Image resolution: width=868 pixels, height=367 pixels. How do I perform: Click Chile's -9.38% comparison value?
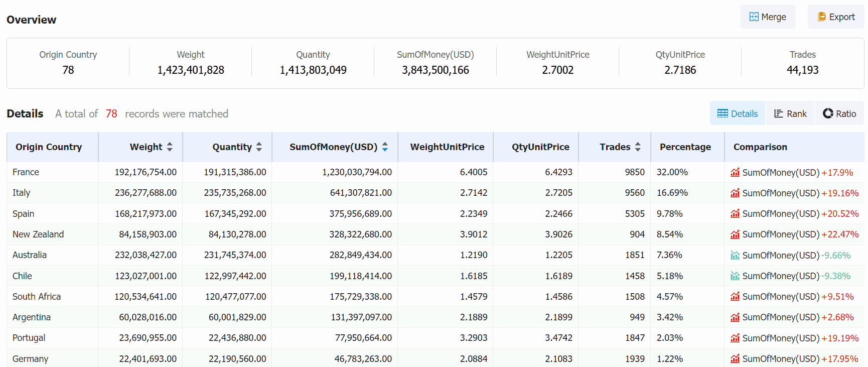[836, 276]
